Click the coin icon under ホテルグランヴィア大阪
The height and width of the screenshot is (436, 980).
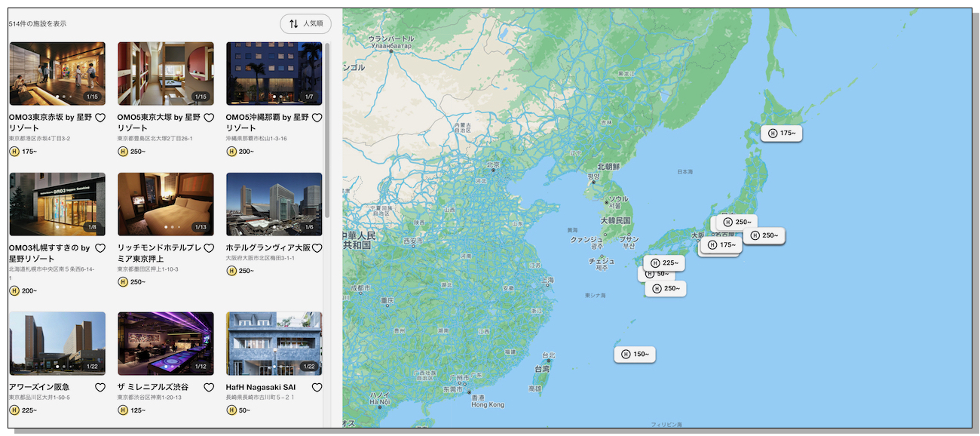click(231, 271)
